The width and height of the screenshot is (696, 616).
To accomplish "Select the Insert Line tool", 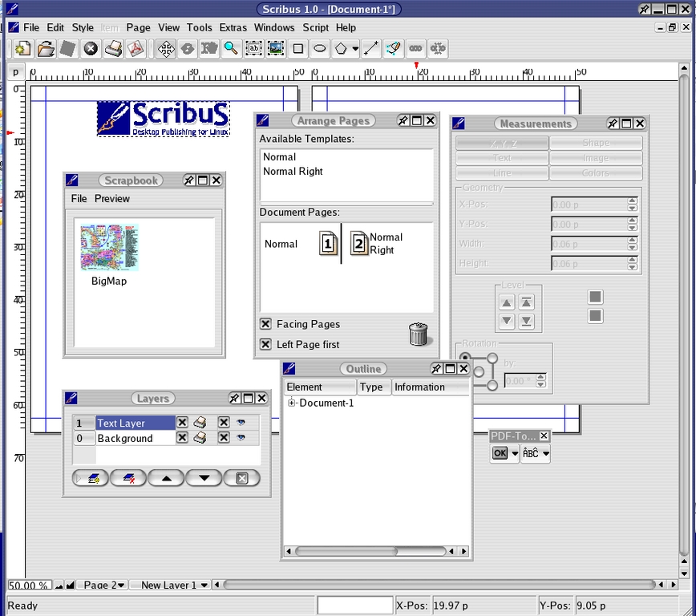I will coord(370,49).
